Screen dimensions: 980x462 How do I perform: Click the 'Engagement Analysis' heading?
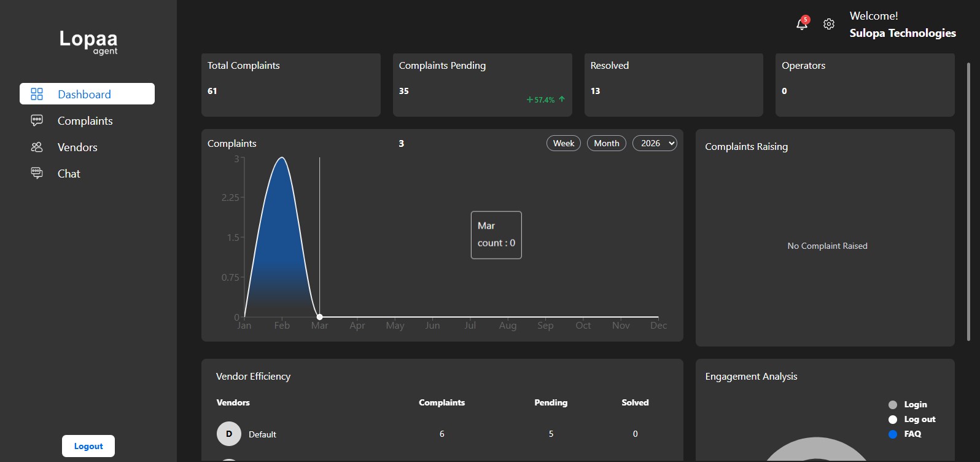[x=751, y=376]
